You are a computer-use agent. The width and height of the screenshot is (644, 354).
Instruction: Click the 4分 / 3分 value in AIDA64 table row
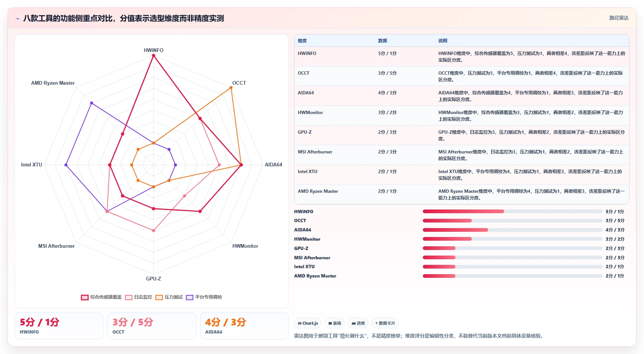(387, 93)
